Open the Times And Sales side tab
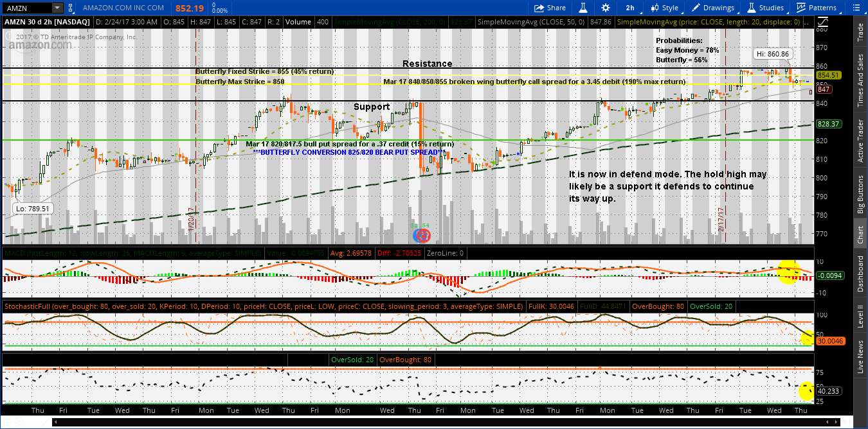This screenshot has width=868, height=429. (860, 80)
